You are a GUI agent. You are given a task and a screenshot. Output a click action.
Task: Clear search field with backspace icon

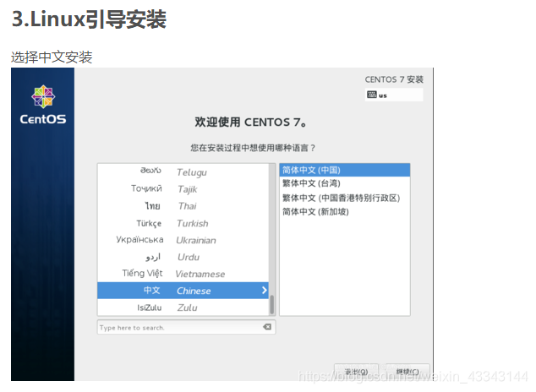(267, 327)
